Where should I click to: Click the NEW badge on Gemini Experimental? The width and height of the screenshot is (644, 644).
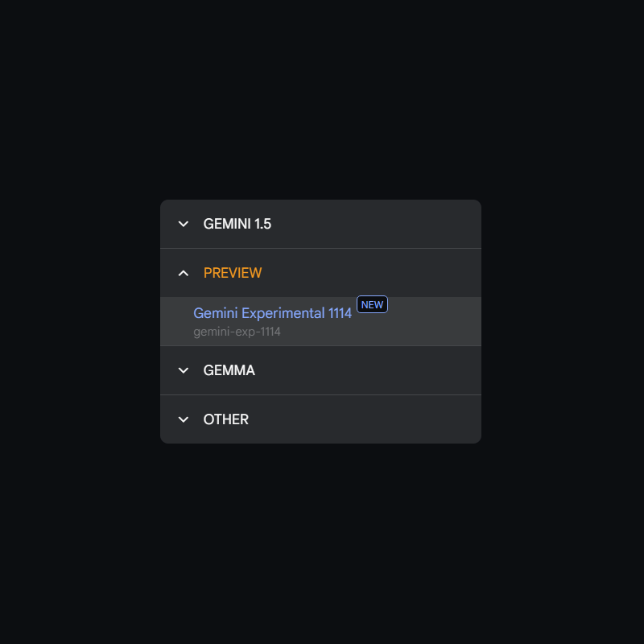pos(372,304)
